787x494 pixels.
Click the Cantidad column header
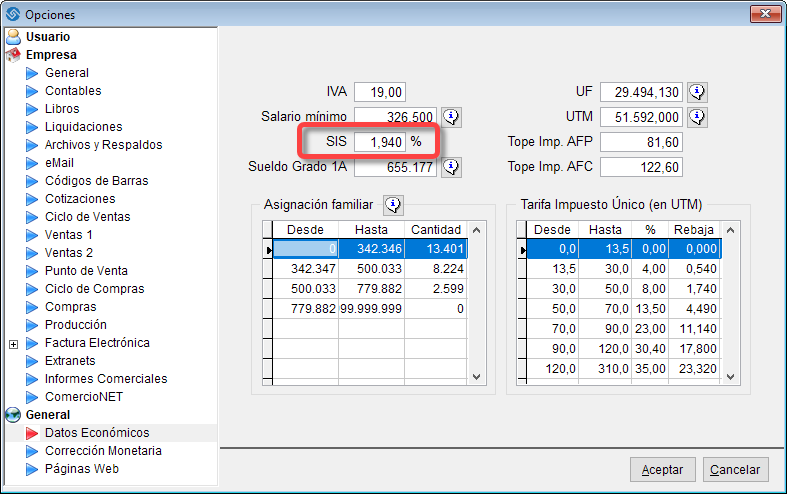pyautogui.click(x=436, y=229)
